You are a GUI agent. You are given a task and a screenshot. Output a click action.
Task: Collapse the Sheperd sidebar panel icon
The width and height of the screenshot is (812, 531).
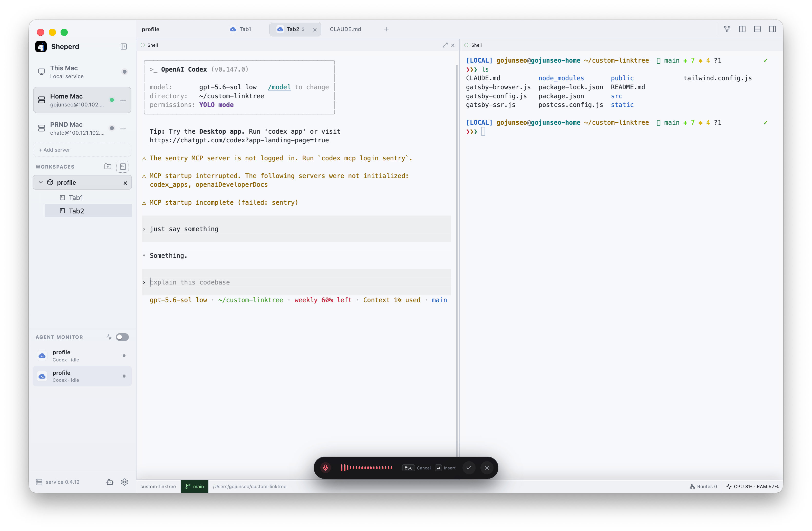(x=123, y=47)
